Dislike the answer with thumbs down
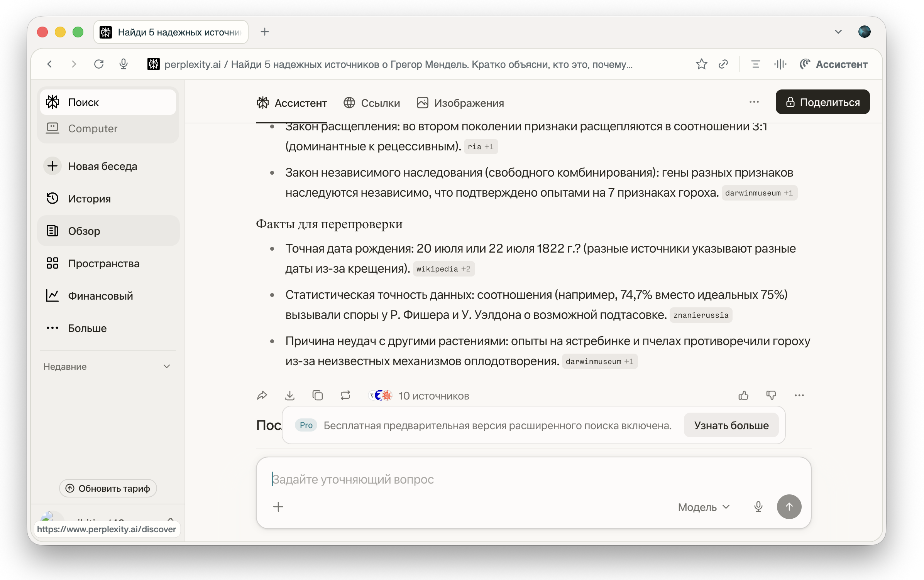924x580 pixels. coord(771,395)
